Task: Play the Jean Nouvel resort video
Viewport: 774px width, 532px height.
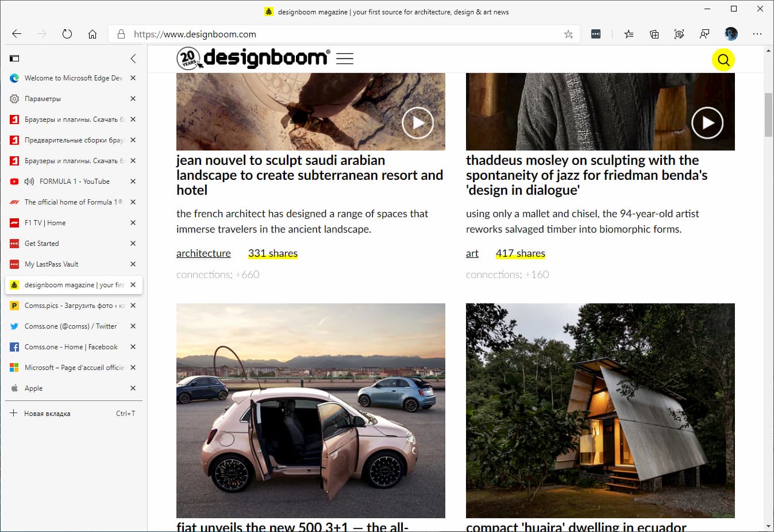Action: [x=418, y=123]
